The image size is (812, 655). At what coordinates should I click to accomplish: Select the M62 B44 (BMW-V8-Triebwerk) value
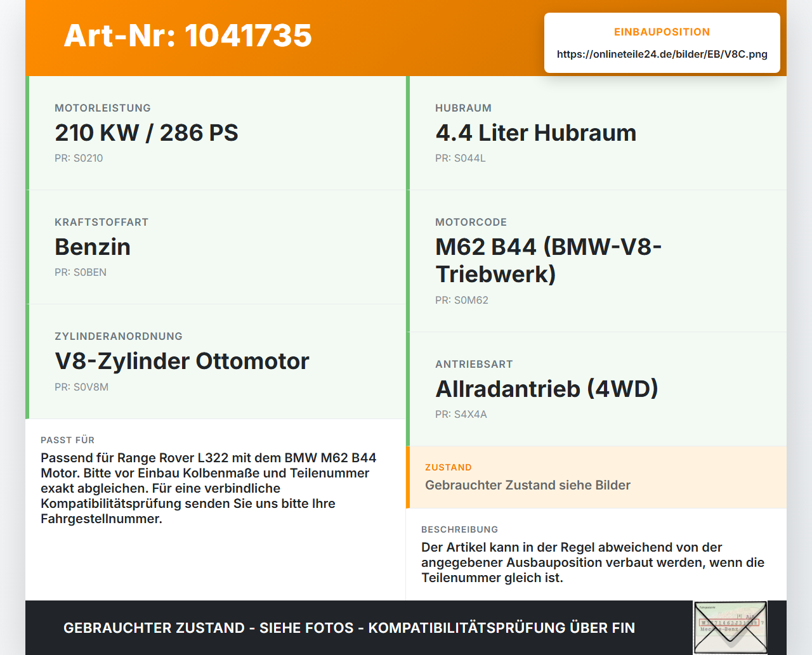point(549,261)
